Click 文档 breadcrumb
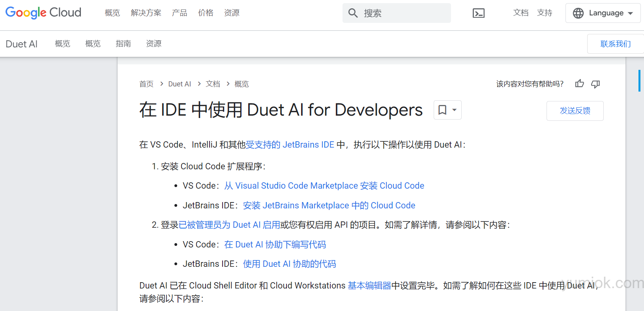The image size is (644, 311). coord(213,84)
